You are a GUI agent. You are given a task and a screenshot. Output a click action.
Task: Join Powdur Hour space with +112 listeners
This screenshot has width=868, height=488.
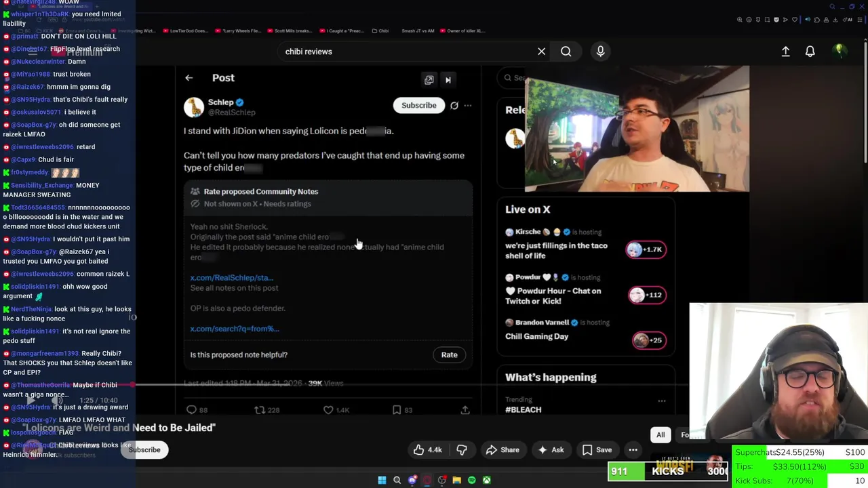click(646, 295)
